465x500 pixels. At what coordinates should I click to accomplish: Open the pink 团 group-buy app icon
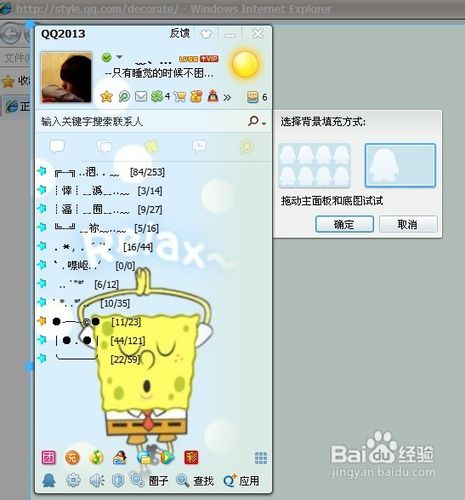(49, 457)
